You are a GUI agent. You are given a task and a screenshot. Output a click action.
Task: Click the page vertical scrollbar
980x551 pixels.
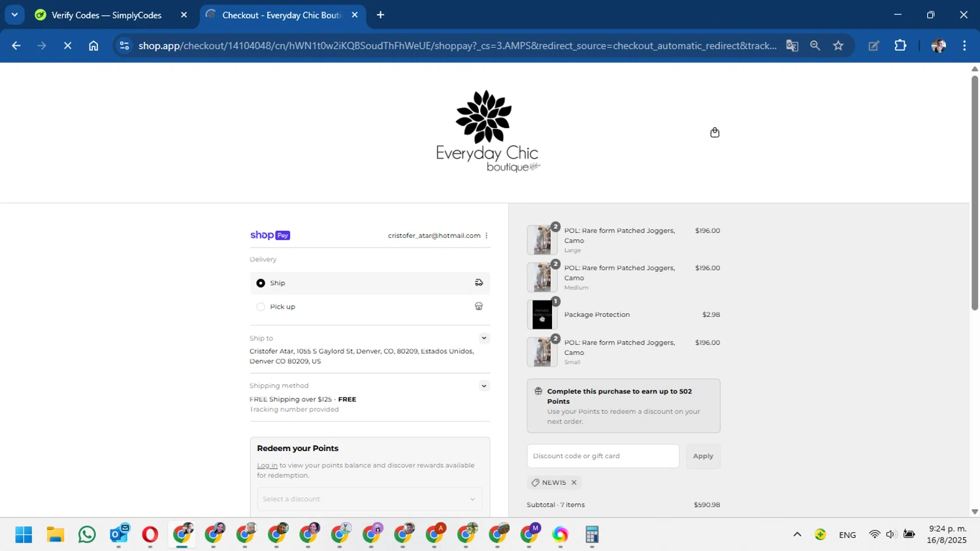(x=975, y=193)
